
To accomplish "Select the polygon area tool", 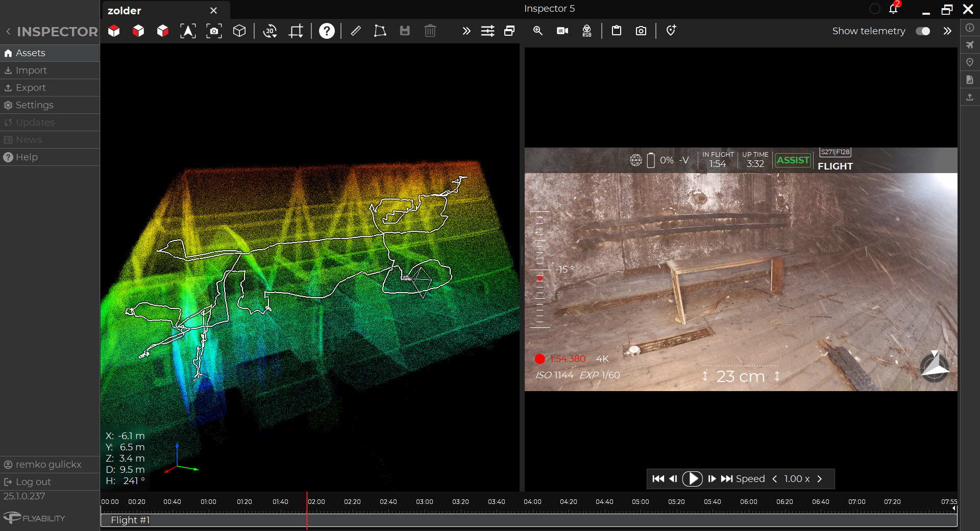I will click(380, 31).
